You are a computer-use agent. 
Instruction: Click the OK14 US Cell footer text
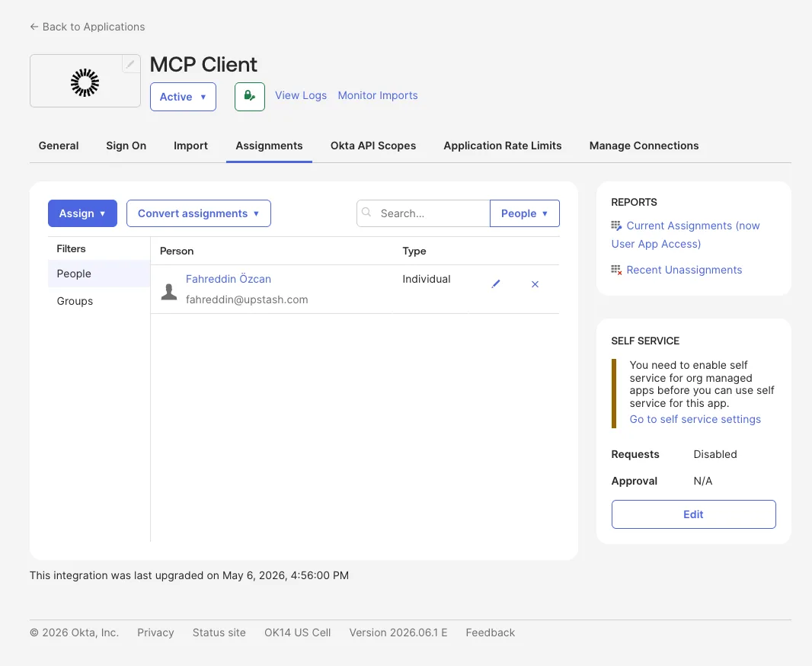click(297, 632)
